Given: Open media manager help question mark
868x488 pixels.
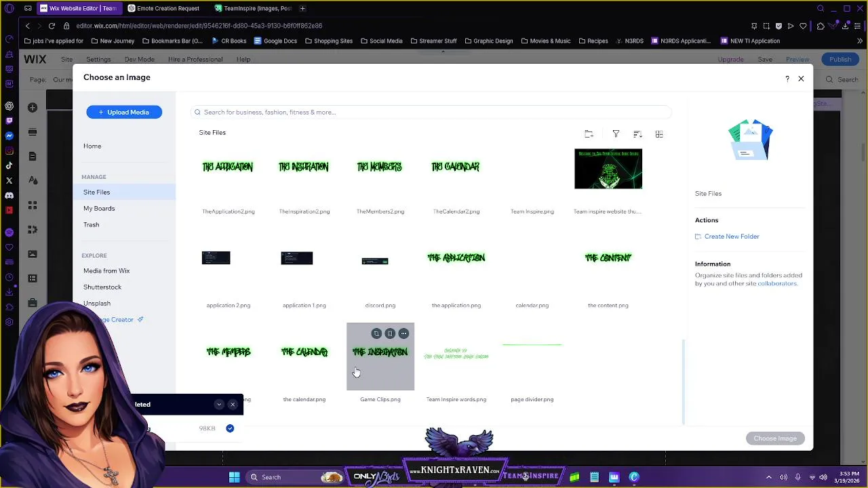Looking at the screenshot, I should (x=787, y=79).
